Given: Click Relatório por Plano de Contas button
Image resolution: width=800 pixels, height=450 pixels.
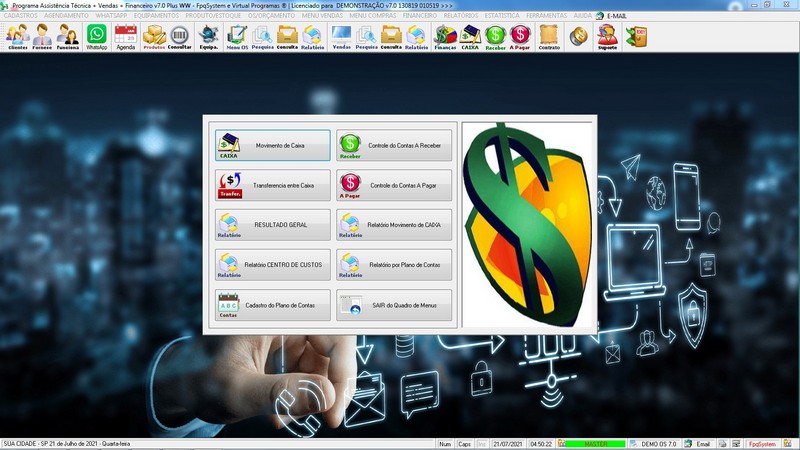Looking at the screenshot, I should [x=394, y=265].
